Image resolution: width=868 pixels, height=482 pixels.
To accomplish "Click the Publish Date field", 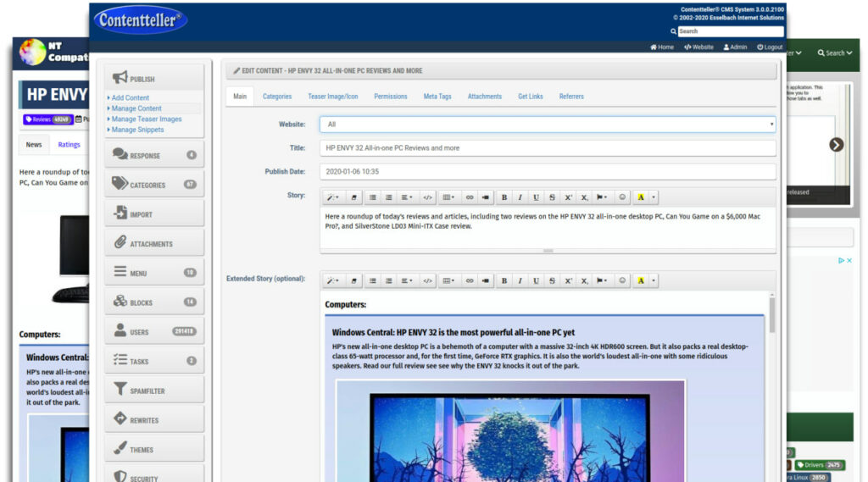I will (548, 172).
